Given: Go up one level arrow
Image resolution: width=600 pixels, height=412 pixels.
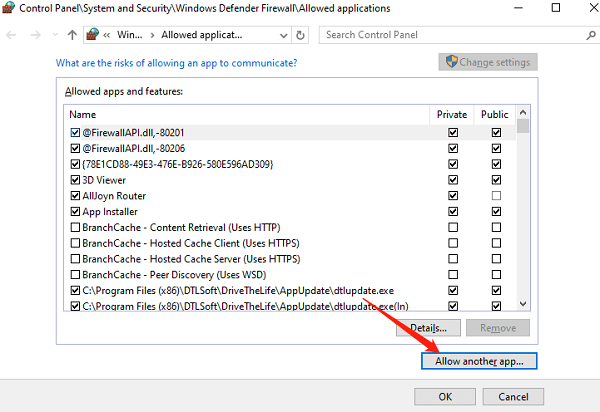Looking at the screenshot, I should pos(72,35).
